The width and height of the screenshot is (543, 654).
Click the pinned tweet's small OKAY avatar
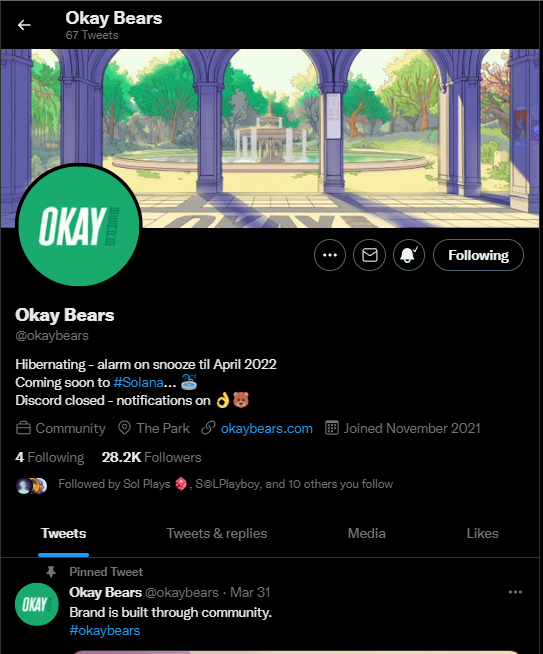tap(37, 604)
